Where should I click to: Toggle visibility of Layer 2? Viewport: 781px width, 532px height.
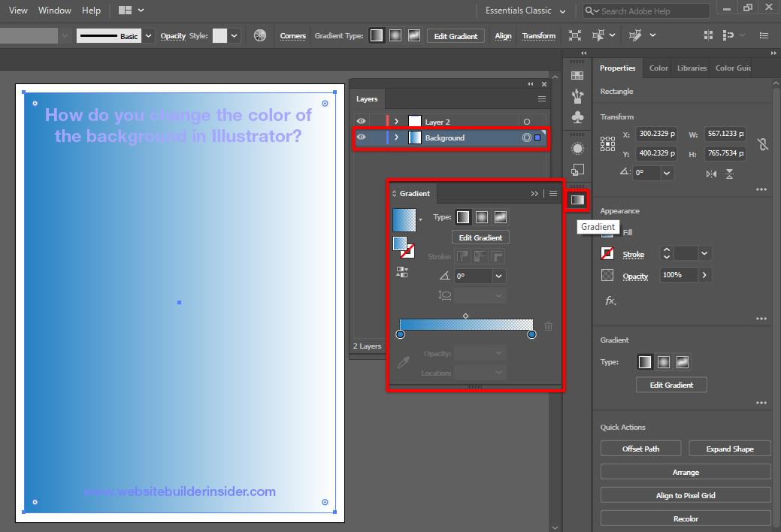tap(362, 121)
